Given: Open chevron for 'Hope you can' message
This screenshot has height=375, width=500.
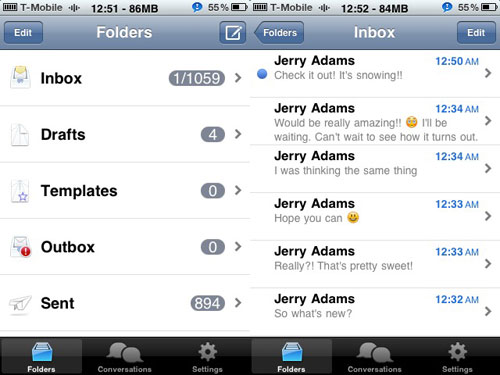Looking at the screenshot, I should pos(488,216).
